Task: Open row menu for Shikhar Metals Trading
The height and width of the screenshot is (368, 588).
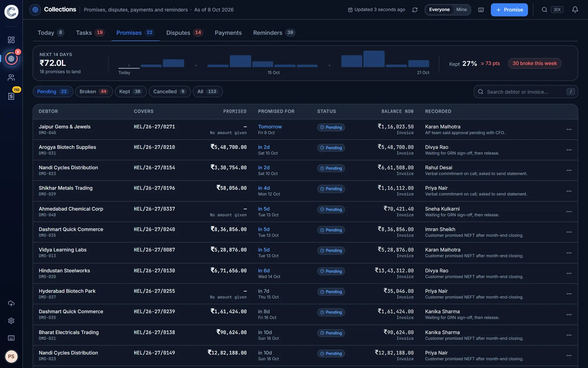Action: coord(569,191)
